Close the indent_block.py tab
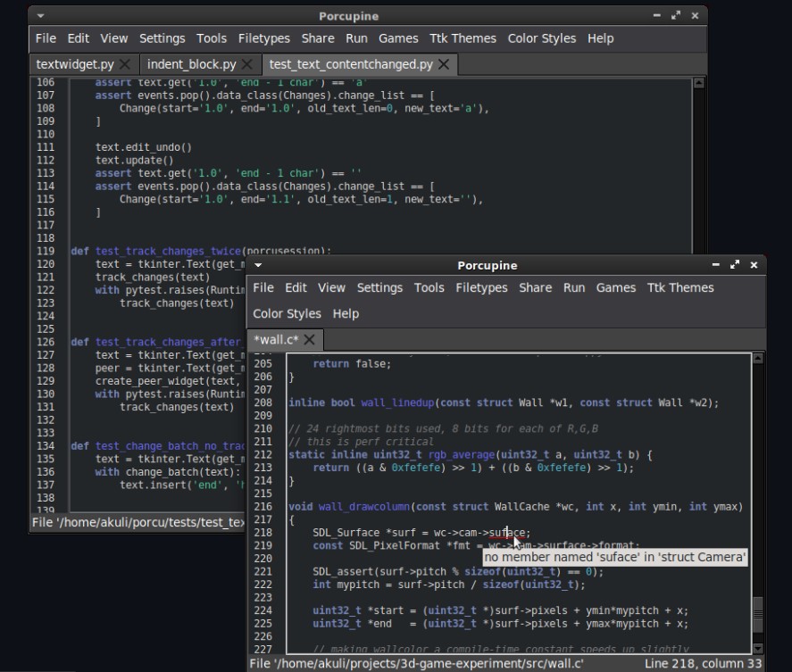The width and height of the screenshot is (792, 672). (247, 64)
